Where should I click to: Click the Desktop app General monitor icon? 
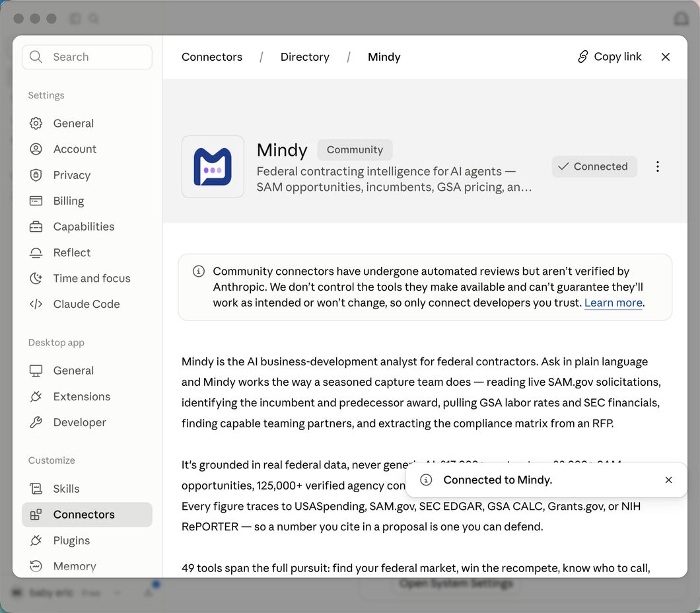[36, 371]
